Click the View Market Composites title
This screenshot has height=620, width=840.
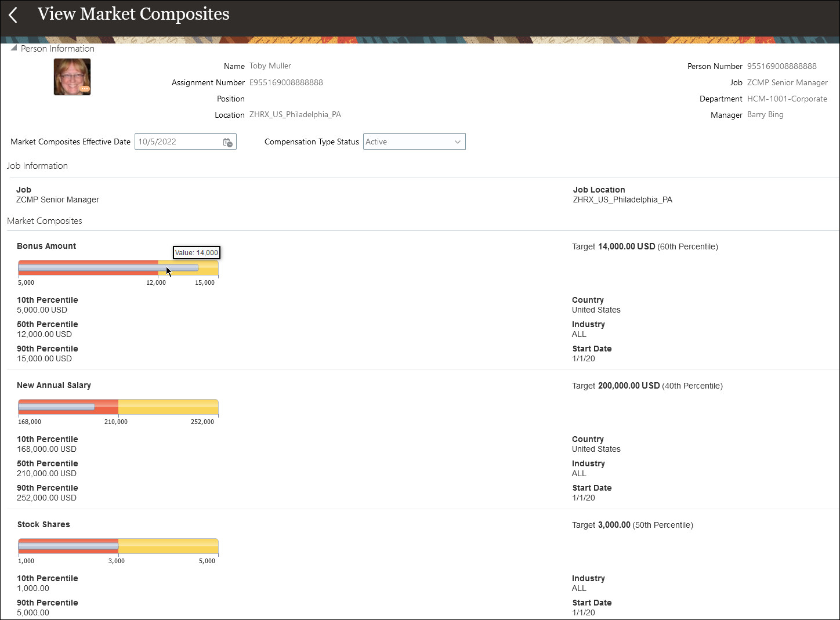133,14
